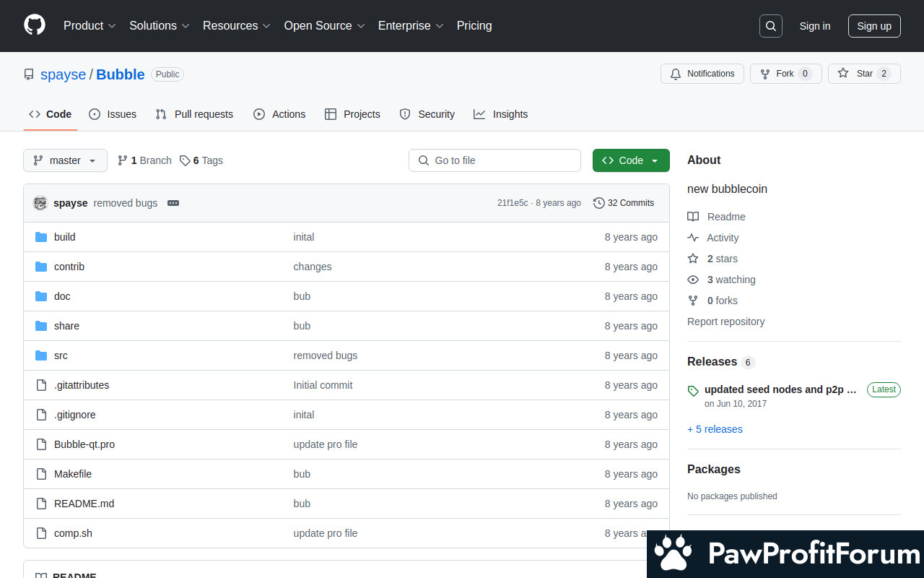Click the GitHub logo icon
Image resolution: width=924 pixels, height=578 pixels.
[35, 25]
